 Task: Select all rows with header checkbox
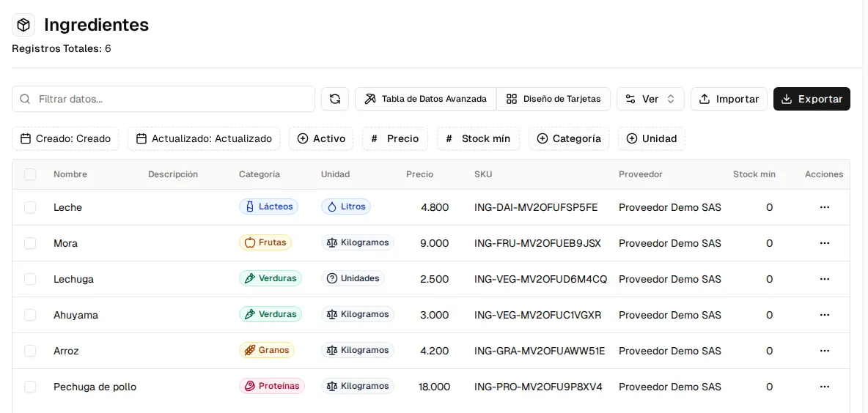tap(30, 175)
